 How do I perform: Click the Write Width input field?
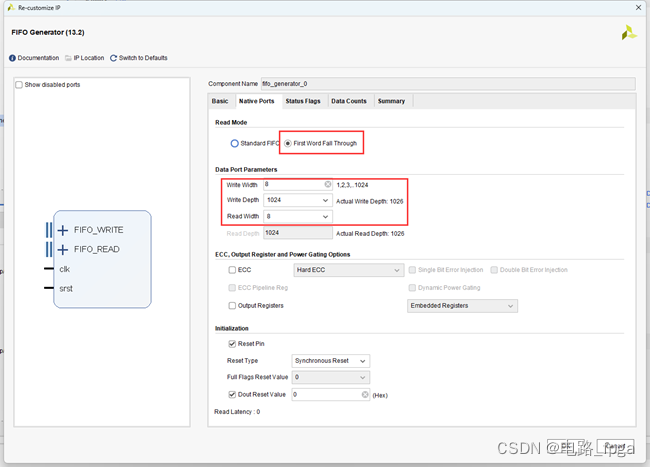pyautogui.click(x=298, y=184)
